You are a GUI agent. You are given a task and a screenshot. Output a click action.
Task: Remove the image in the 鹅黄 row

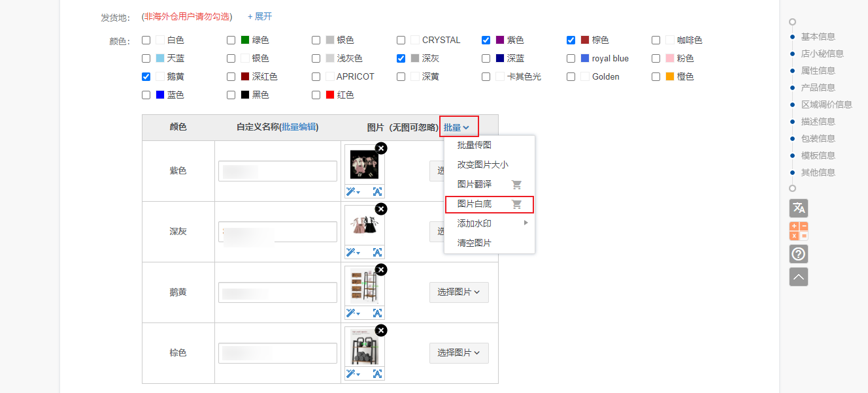[381, 270]
